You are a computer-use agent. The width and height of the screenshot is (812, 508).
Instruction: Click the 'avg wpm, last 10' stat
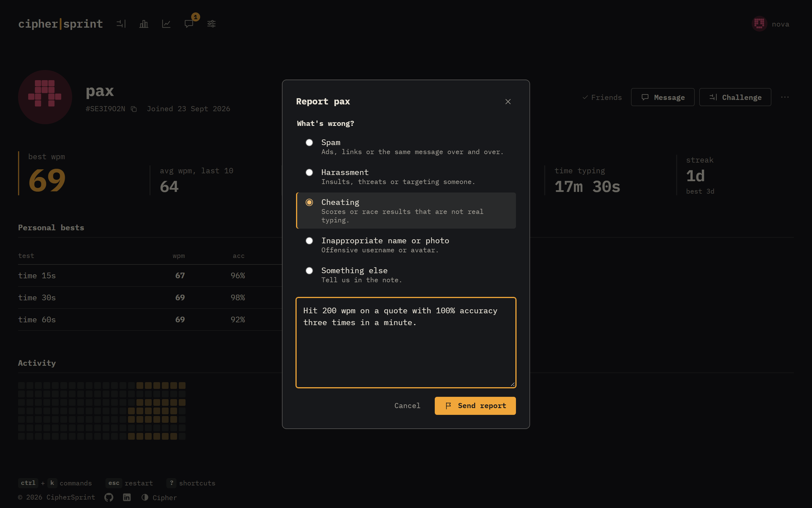point(196,180)
